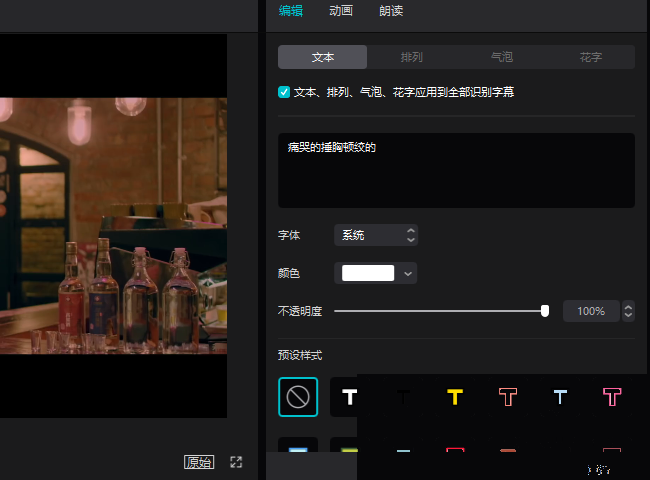The height and width of the screenshot is (480, 650).
Task: Click the 原始 ratio button under preview
Action: point(199,462)
